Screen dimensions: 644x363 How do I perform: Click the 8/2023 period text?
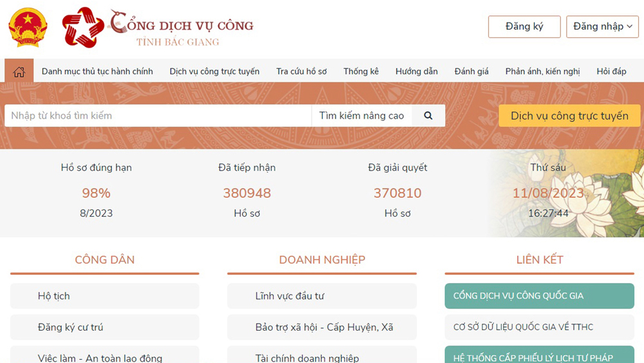click(96, 213)
